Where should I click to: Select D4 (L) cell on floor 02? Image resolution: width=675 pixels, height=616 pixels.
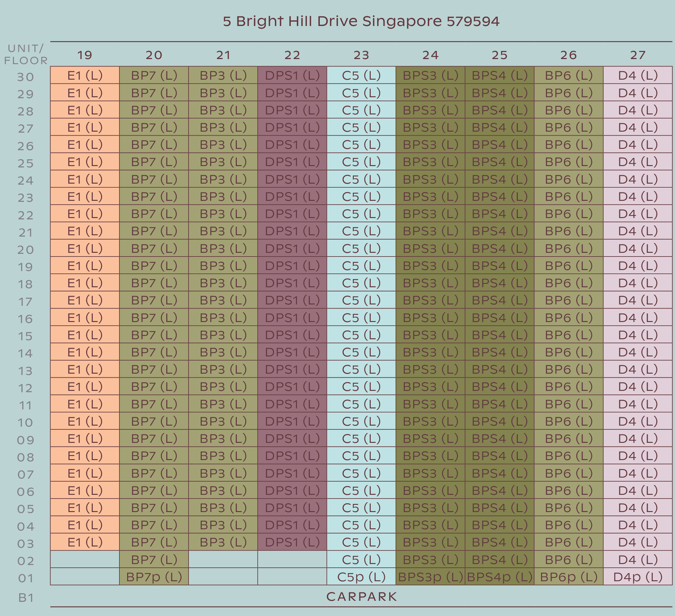tap(638, 559)
